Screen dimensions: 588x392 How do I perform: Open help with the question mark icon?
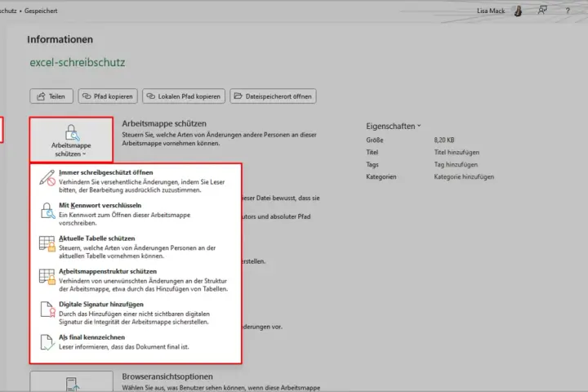coord(568,11)
